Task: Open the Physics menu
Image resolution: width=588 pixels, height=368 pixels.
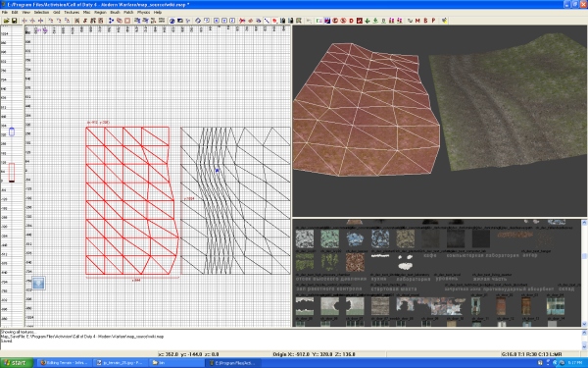Action: (x=144, y=13)
